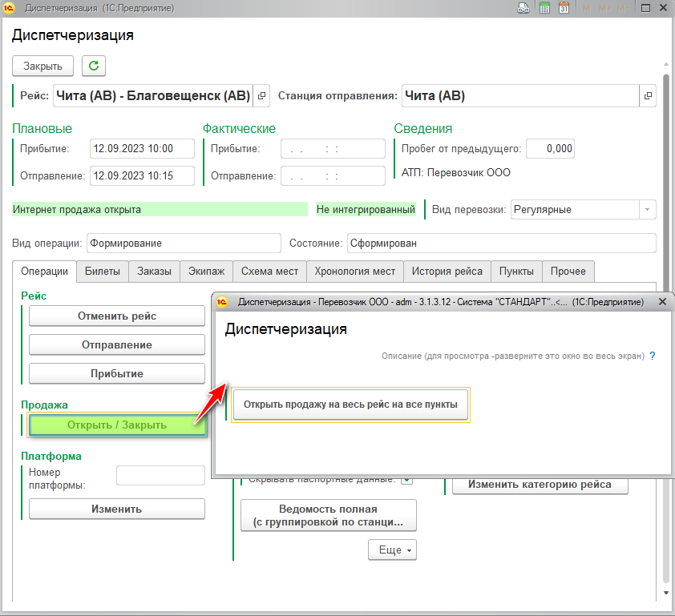Open the Еще dropdown menu
This screenshot has width=675, height=616.
[x=392, y=550]
